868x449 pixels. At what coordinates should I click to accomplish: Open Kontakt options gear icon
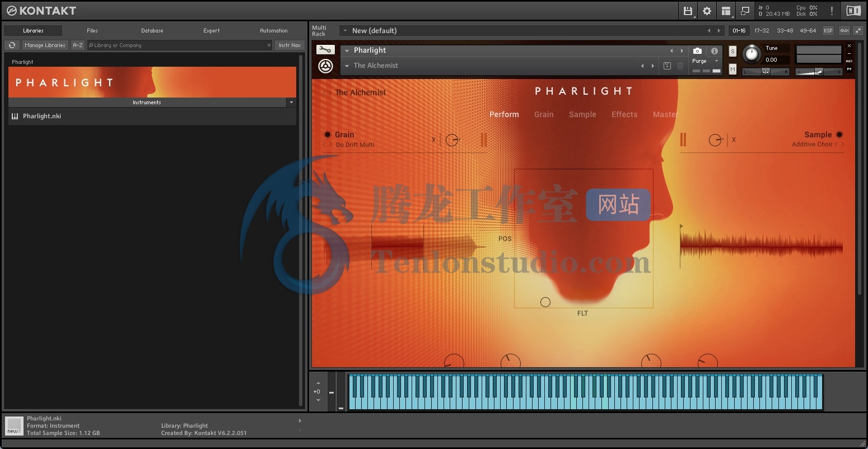[x=707, y=11]
